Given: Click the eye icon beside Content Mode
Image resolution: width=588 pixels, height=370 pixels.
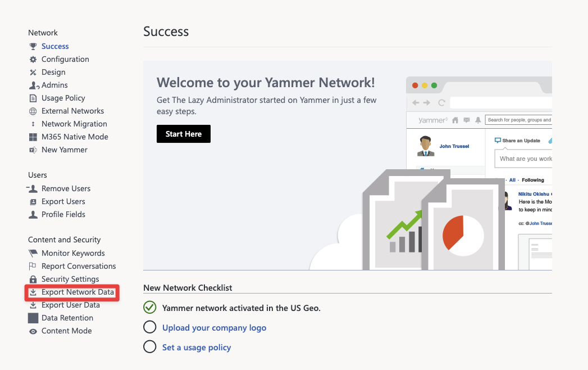Looking at the screenshot, I should point(33,331).
